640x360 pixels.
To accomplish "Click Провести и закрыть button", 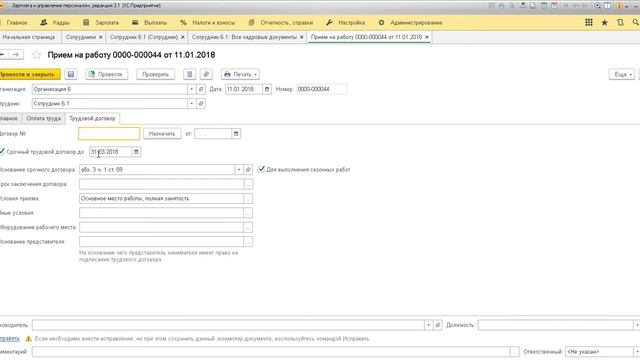I will (29, 74).
